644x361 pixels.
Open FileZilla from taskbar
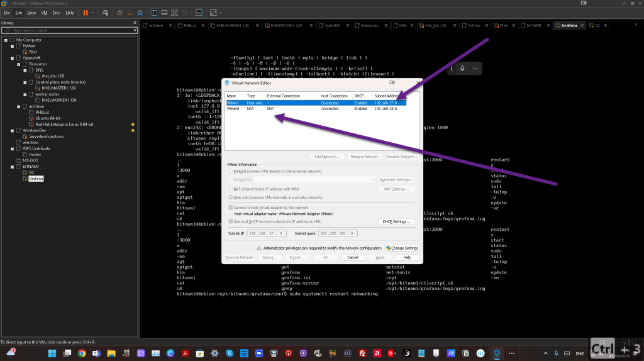(x=362, y=353)
